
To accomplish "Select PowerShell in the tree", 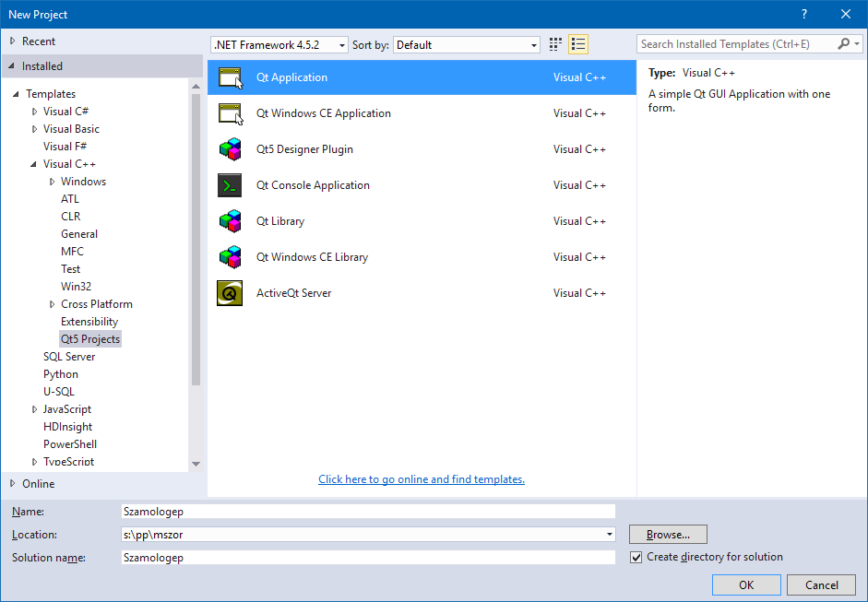I will pos(70,444).
